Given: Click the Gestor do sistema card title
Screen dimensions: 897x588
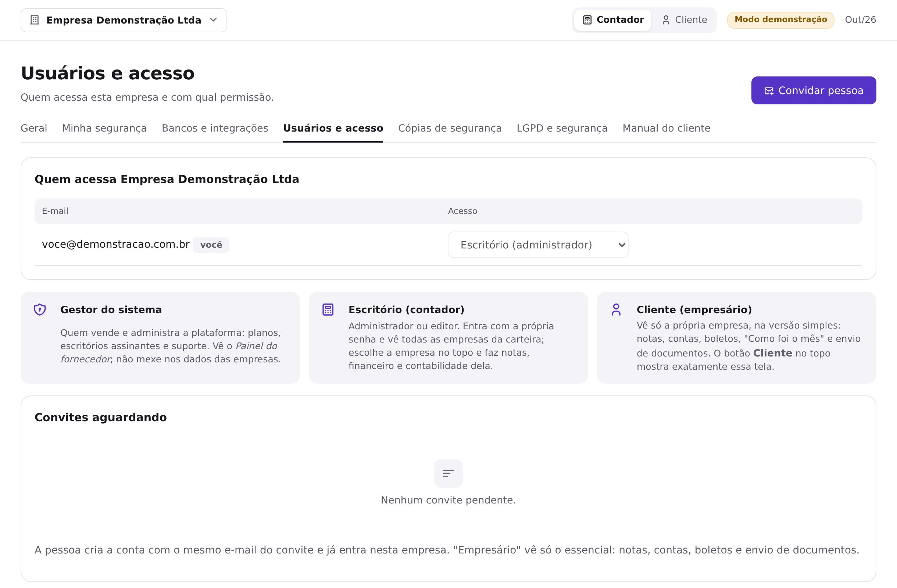Looking at the screenshot, I should click(111, 310).
